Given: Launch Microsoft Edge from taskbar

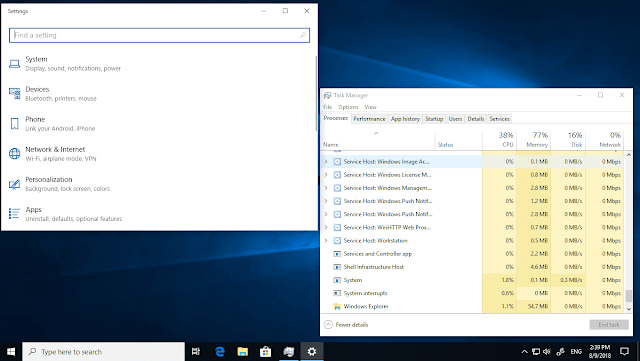Looking at the screenshot, I should coord(220,352).
